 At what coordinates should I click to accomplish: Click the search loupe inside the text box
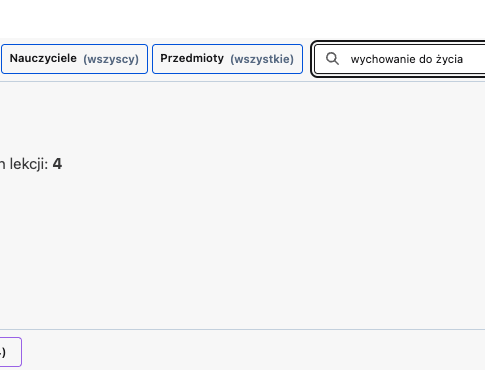pos(332,59)
